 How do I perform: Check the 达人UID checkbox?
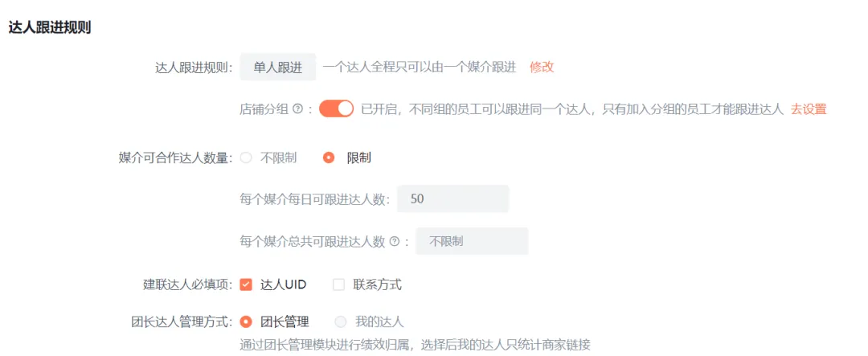point(247,284)
